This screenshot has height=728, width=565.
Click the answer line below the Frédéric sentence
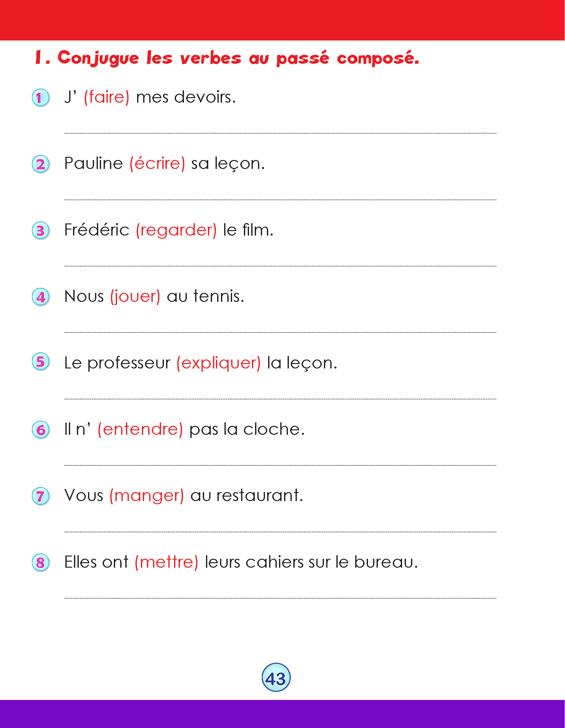280,266
